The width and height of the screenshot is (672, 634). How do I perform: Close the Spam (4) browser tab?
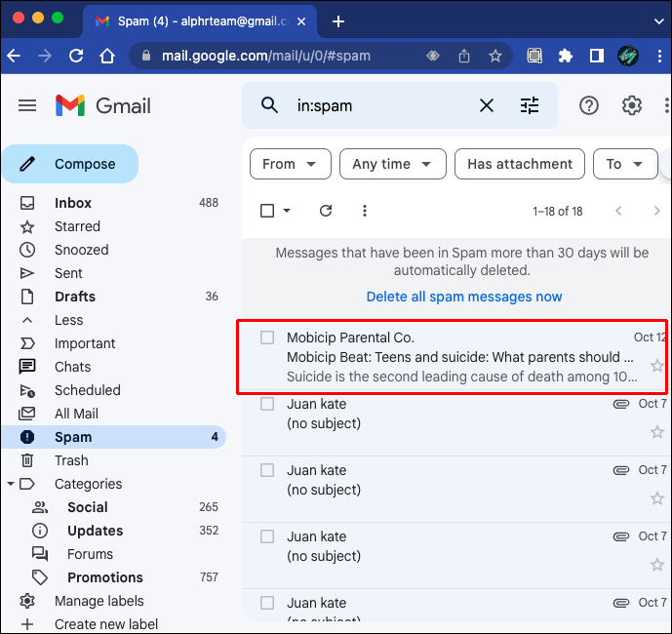click(301, 21)
